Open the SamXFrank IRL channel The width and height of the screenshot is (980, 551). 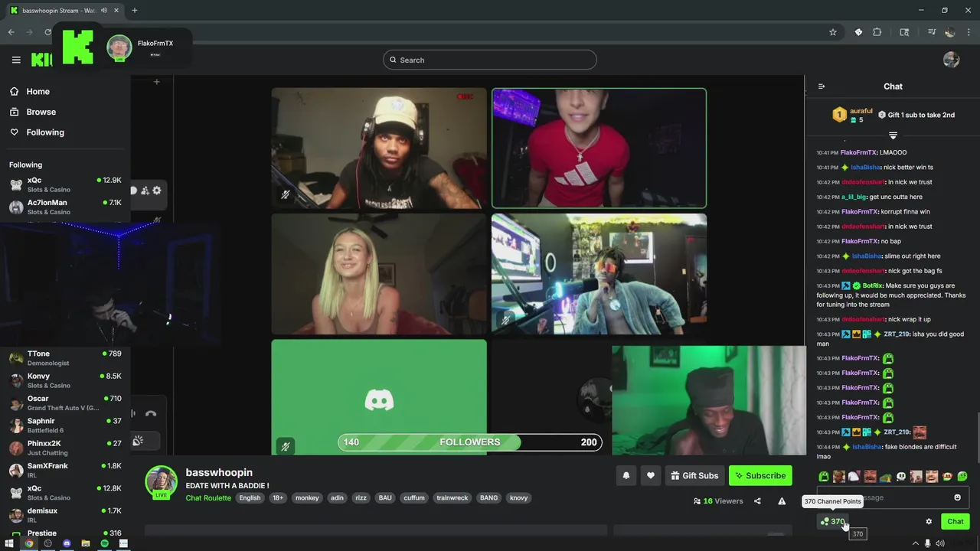(x=65, y=470)
